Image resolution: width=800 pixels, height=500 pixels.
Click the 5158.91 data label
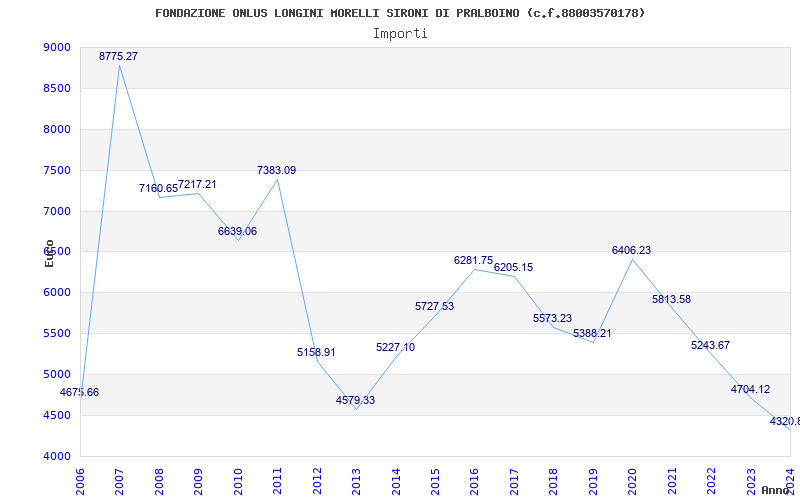(316, 352)
